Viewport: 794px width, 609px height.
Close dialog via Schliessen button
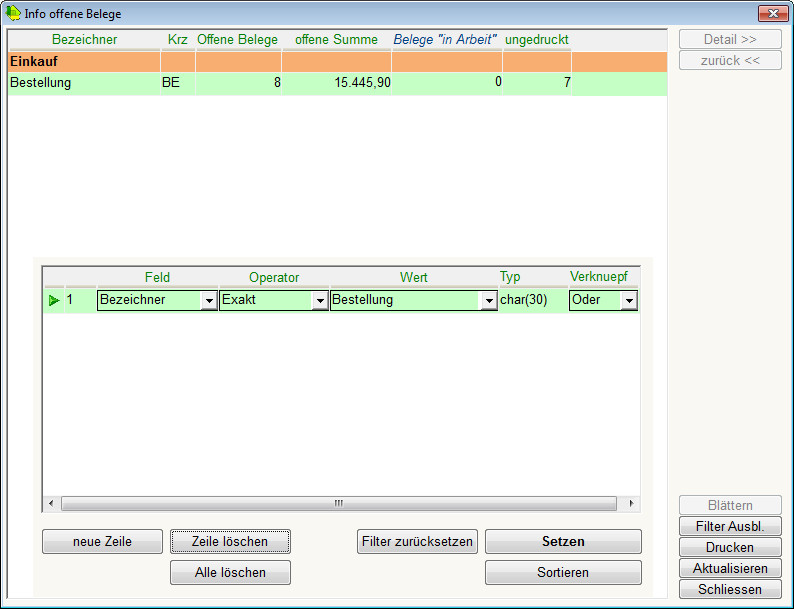(730, 589)
